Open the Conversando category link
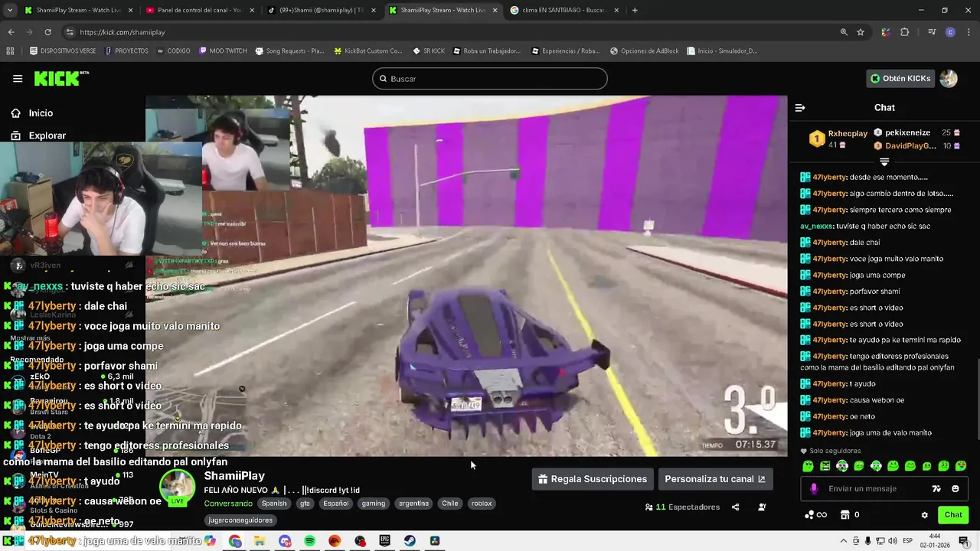 [228, 504]
